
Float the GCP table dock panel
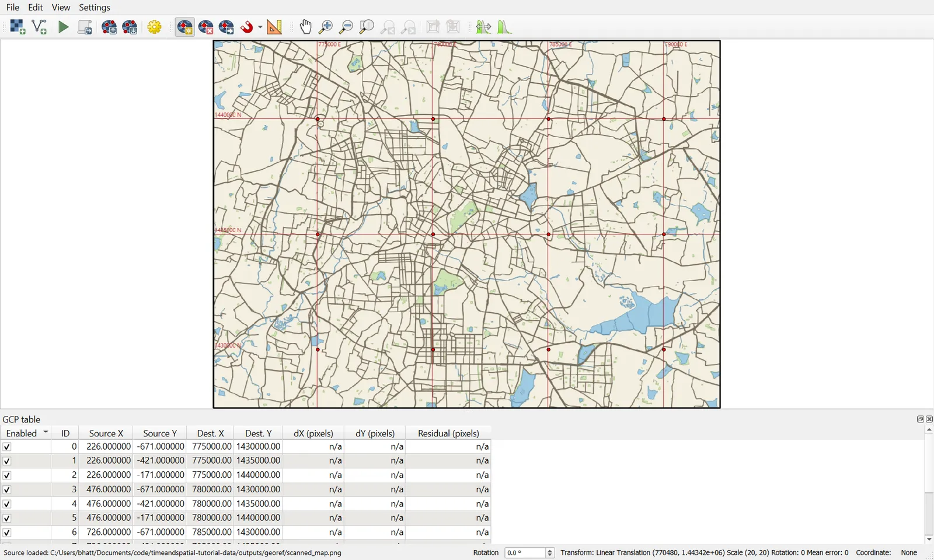(920, 419)
